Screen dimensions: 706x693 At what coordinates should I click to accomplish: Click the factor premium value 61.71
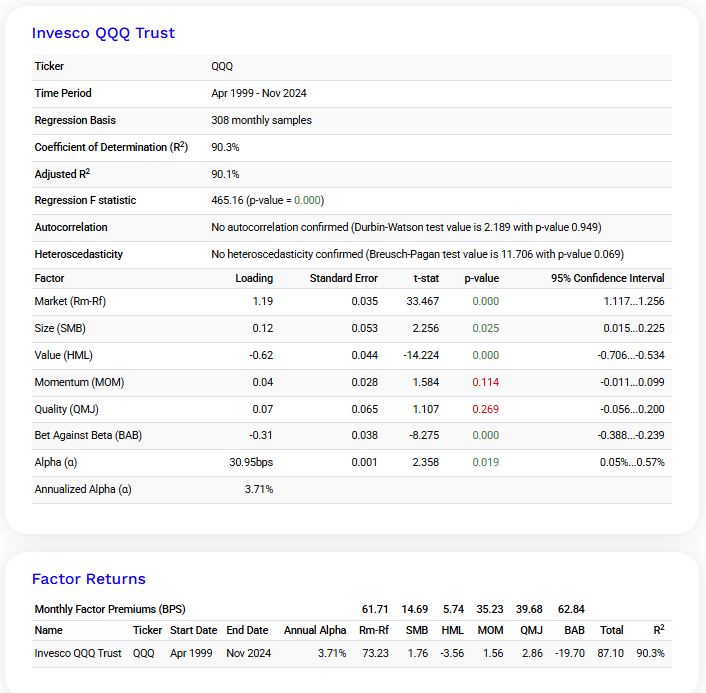point(375,609)
